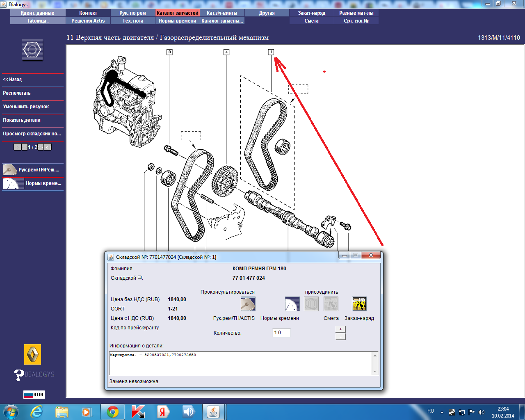Go to previous diagram page
This screenshot has width=525, height=420.
click(25, 147)
